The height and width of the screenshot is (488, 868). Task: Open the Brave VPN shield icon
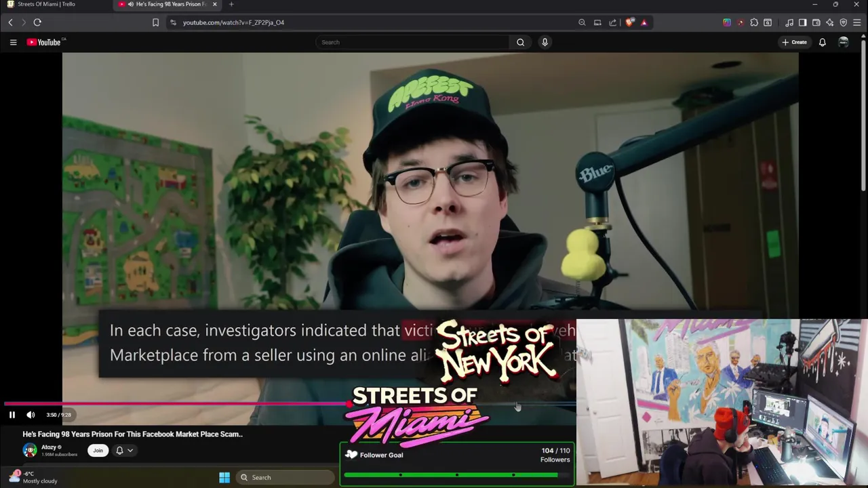pyautogui.click(x=844, y=22)
